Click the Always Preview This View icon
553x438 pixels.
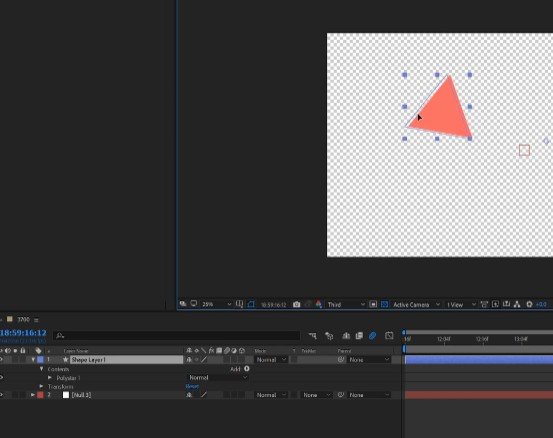[x=183, y=304]
